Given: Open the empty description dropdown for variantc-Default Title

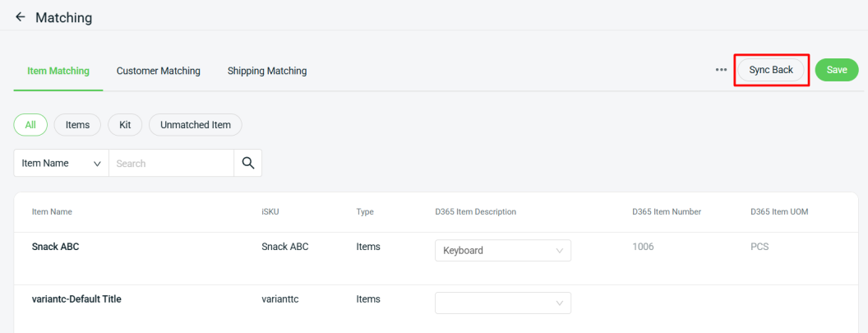Looking at the screenshot, I should pos(502,303).
